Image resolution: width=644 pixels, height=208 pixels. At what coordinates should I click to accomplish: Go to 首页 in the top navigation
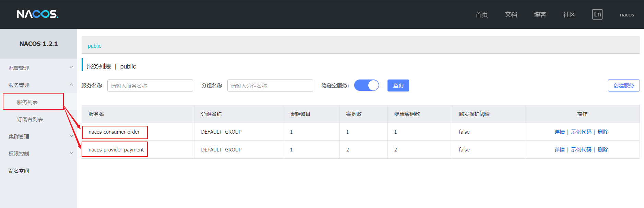pos(482,14)
